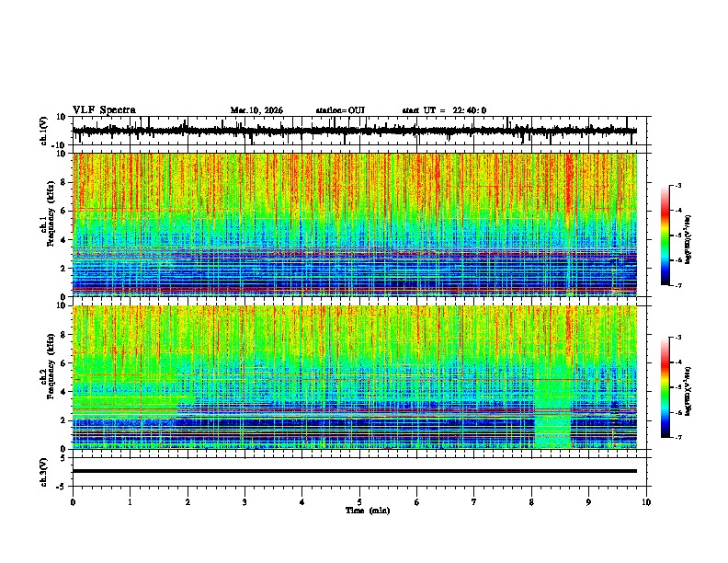Image resolution: width=728 pixels, height=563 pixels.
Task: Click the ch.1 spectrogram color scale bar
Action: point(665,236)
